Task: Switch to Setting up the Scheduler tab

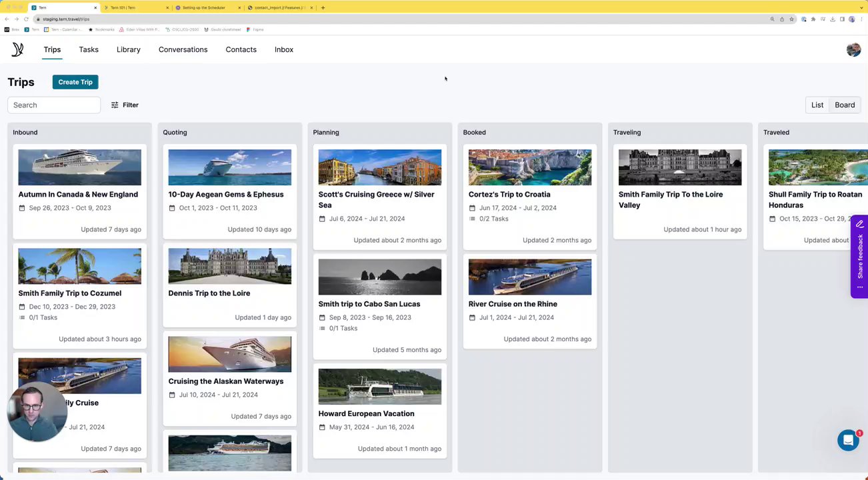Action: 207,8
